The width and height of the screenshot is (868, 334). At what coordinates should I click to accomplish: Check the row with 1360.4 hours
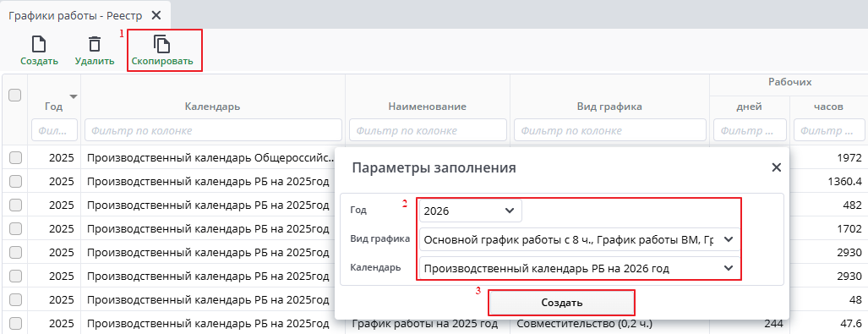point(15,181)
